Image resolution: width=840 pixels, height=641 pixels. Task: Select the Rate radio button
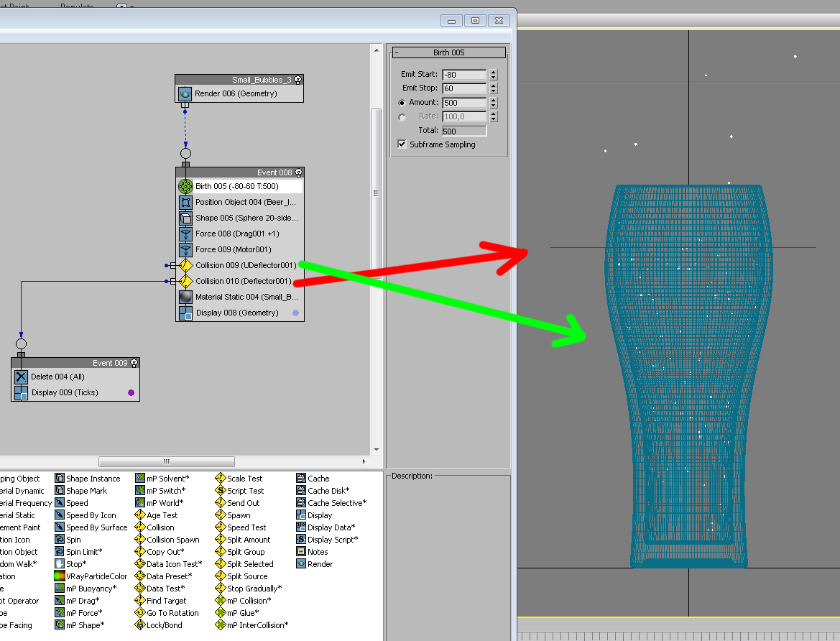[402, 116]
